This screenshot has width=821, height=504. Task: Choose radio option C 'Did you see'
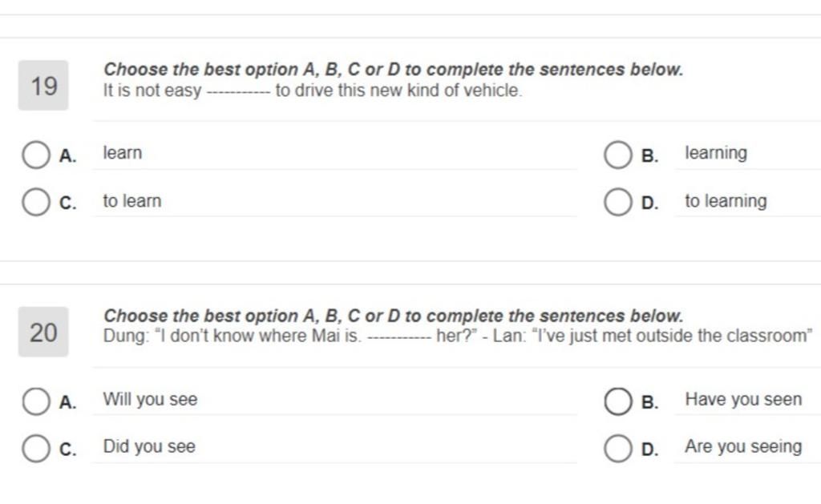(35, 449)
